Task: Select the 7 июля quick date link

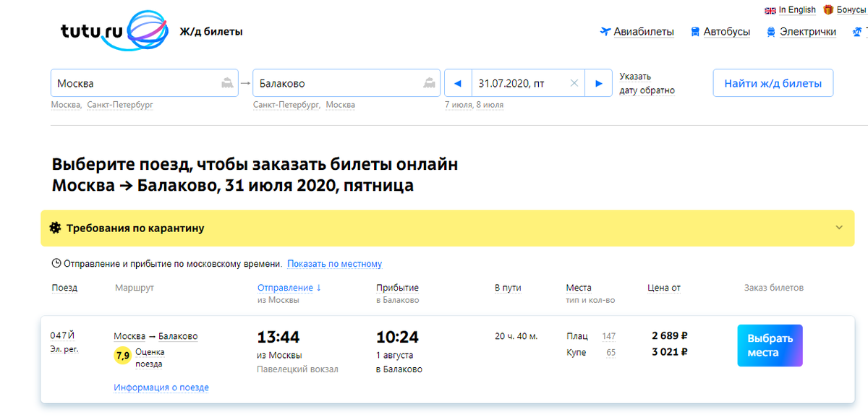Action: coord(457,104)
